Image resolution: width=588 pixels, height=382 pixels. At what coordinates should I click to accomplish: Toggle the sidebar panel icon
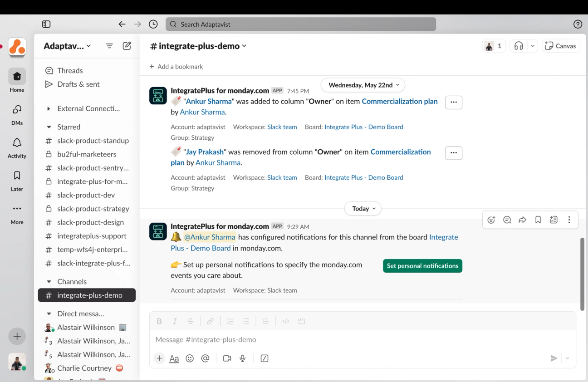[46, 24]
